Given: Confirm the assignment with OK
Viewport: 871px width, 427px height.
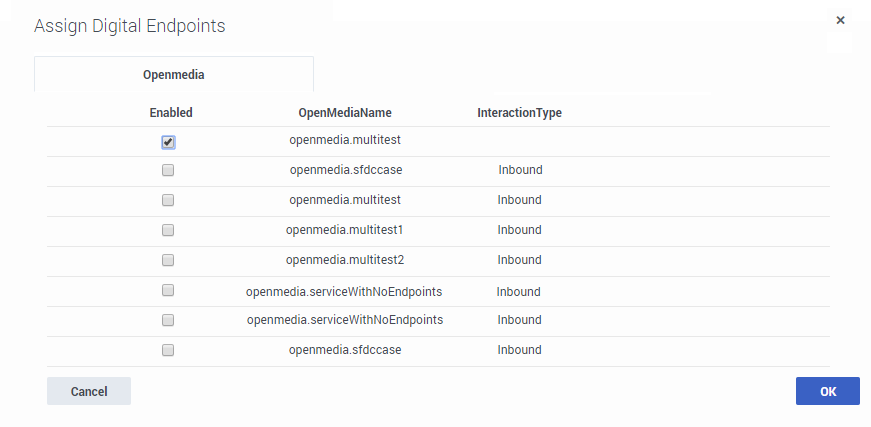Looking at the screenshot, I should (x=827, y=391).
